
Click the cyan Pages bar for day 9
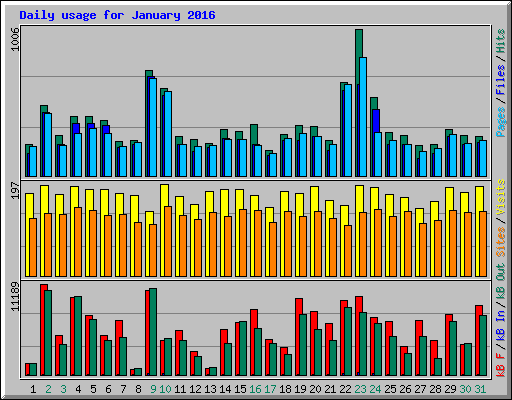point(153,127)
